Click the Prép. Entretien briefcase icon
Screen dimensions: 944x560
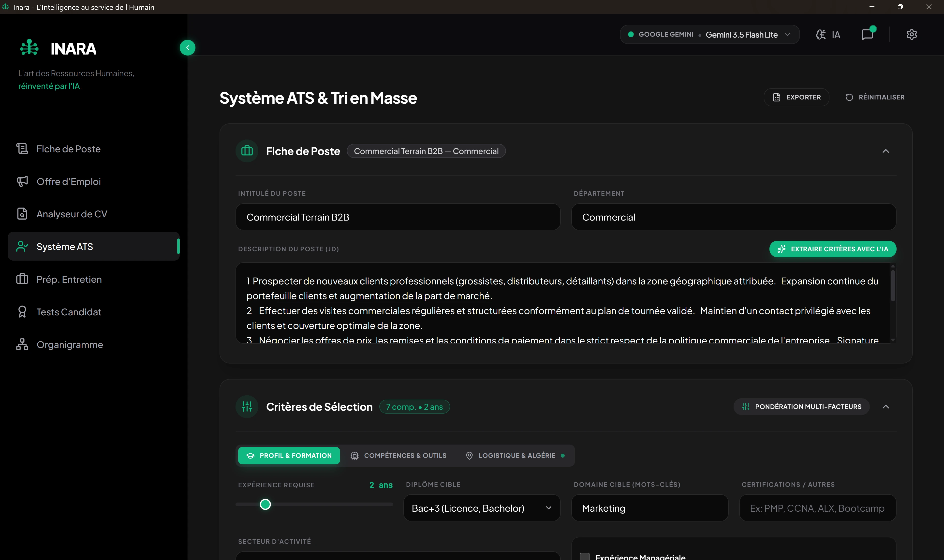click(x=22, y=279)
